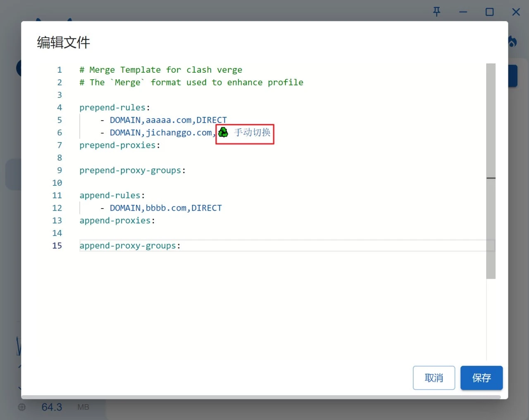Click the memory chip icon at bottom left
This screenshot has height=420, width=529.
click(22, 407)
